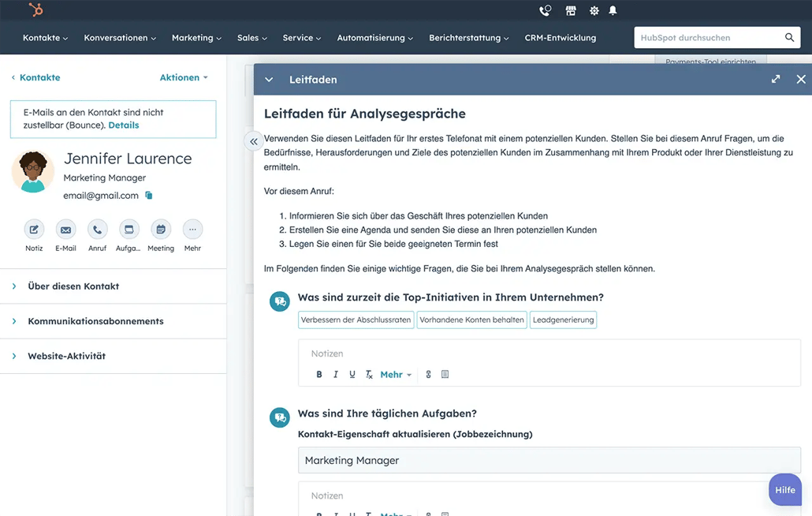Expand the 'Website-Aktivität' section
The width and height of the screenshot is (812, 516).
(66, 356)
